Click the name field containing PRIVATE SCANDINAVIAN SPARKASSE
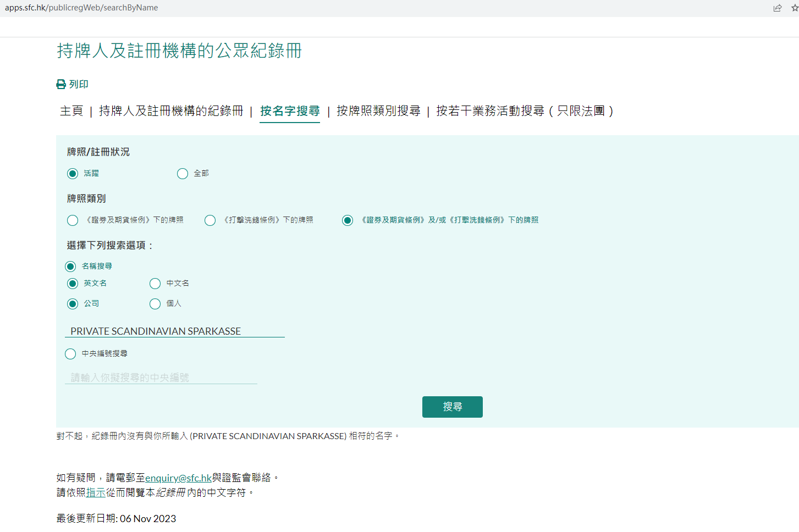This screenshot has height=532, width=799. click(x=175, y=331)
